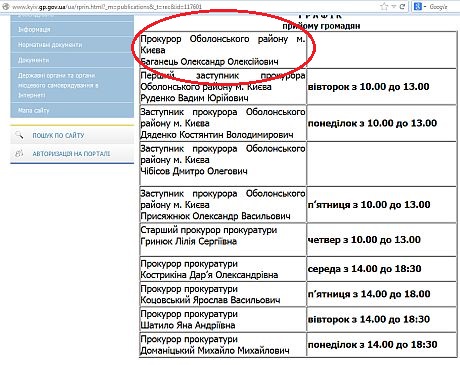Screen dimensions: 460x365
Task: Open Державні органи та органи місцевого самоврядування item
Action: pyautogui.click(x=72, y=85)
